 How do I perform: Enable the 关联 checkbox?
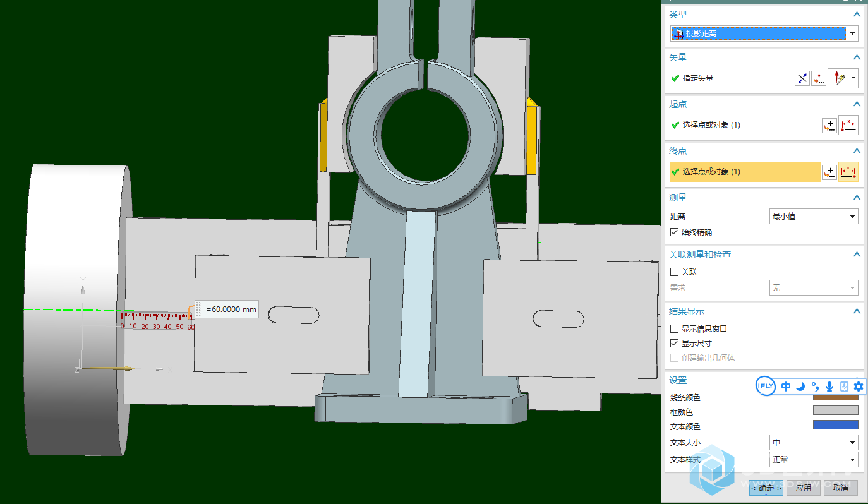click(x=674, y=272)
